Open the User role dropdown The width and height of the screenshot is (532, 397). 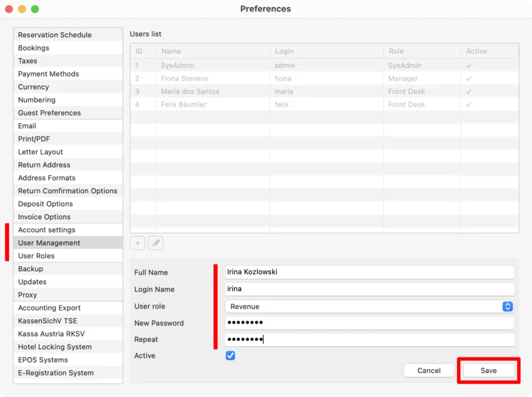(369, 306)
